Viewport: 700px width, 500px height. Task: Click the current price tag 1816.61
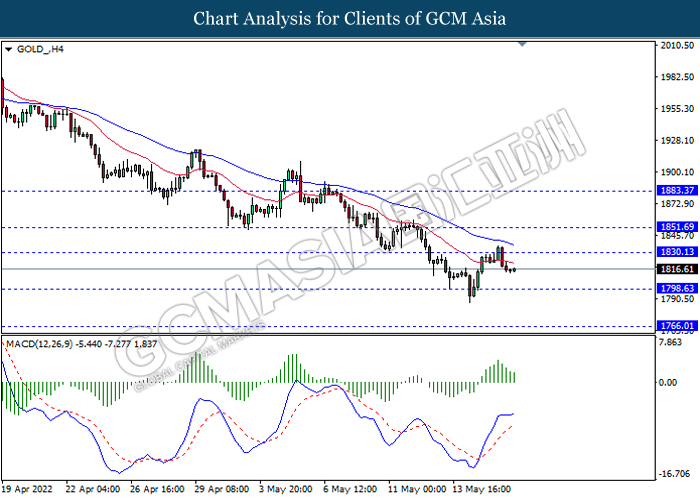click(x=677, y=269)
